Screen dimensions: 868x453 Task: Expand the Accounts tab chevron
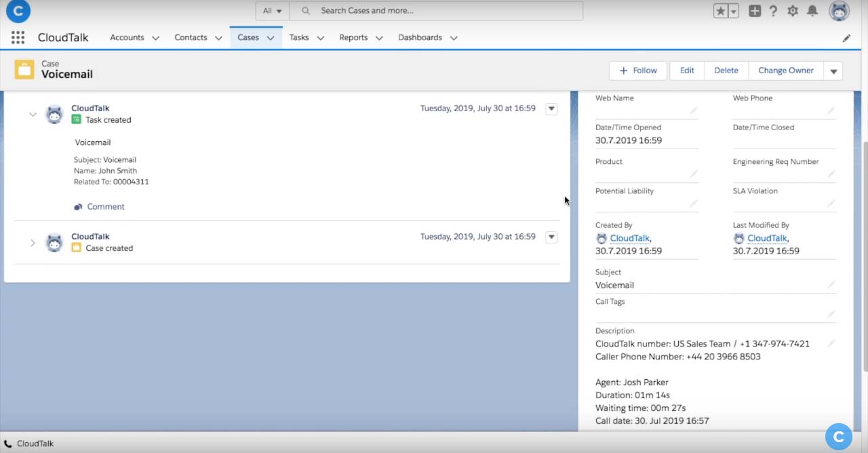click(x=156, y=38)
